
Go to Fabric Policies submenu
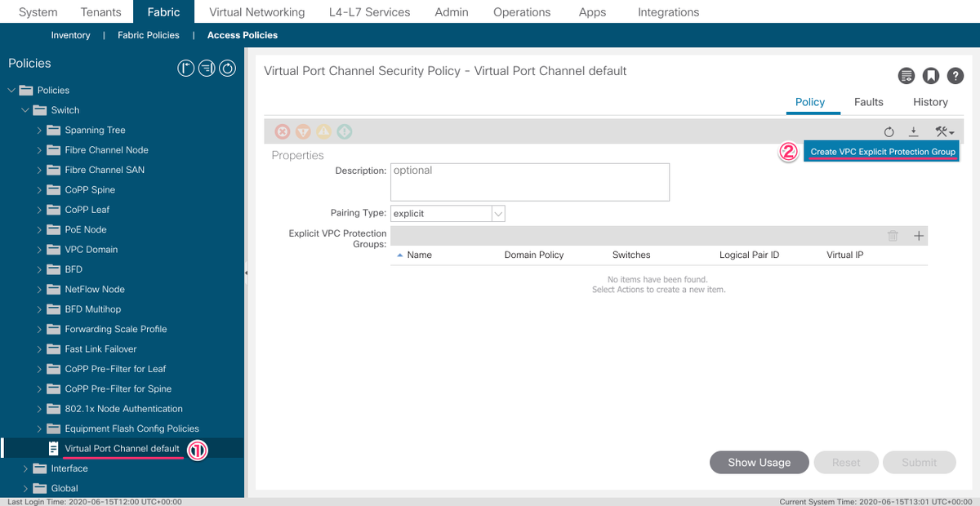click(148, 35)
